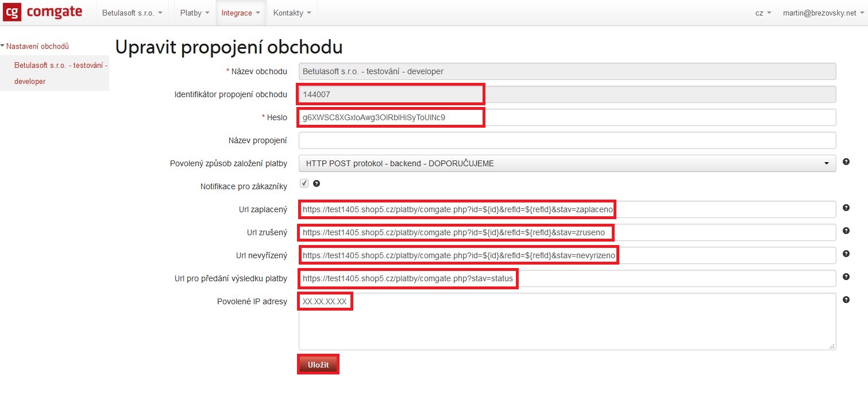Screen dimensions: 868x394
Task: Click Url pro předání výsledku platby field
Action: coord(567,278)
